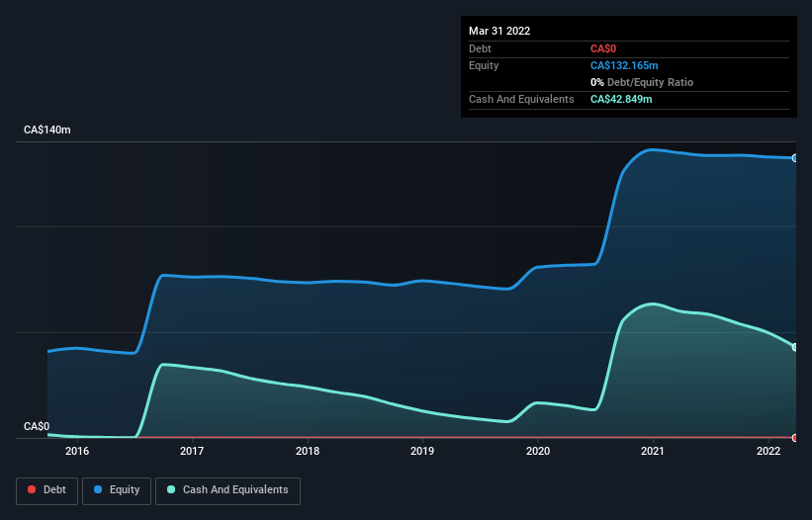
Task: Click the CA$132.165m equity value
Action: (x=624, y=65)
